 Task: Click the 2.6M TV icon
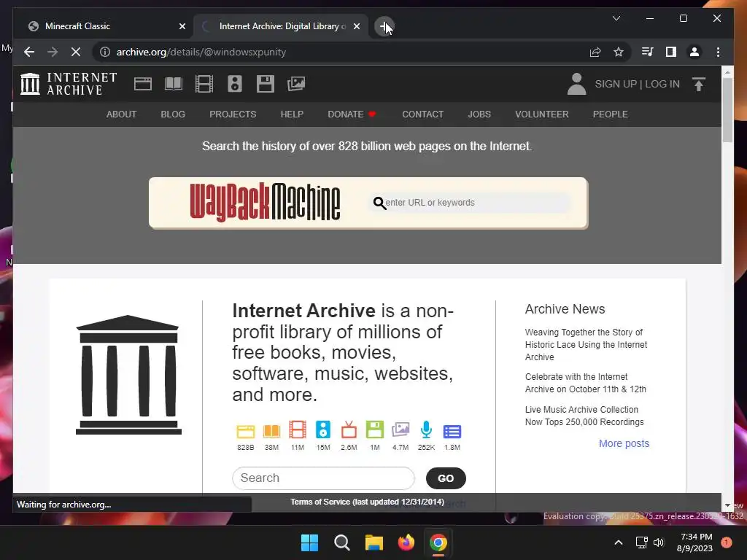pyautogui.click(x=349, y=429)
